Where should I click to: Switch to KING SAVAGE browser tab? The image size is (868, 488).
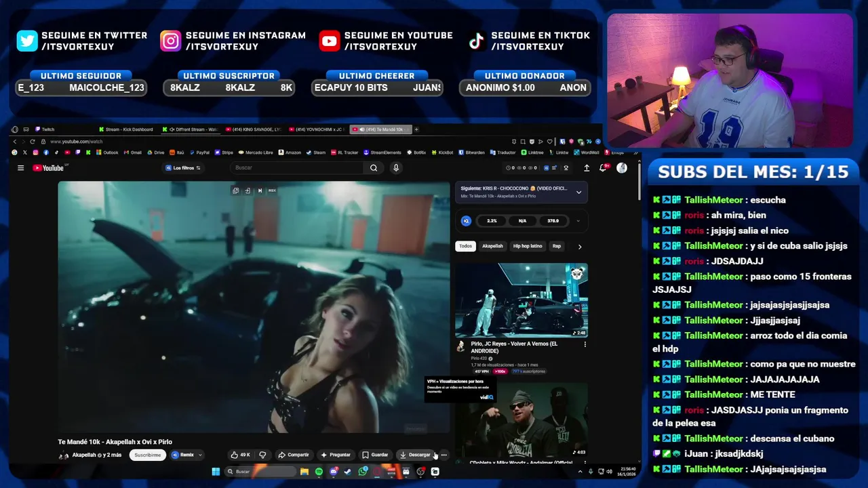[253, 129]
